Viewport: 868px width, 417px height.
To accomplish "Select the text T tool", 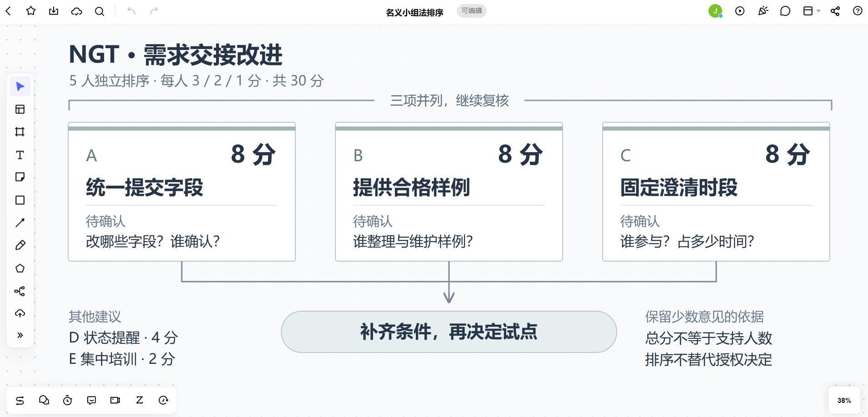I will pyautogui.click(x=20, y=155).
